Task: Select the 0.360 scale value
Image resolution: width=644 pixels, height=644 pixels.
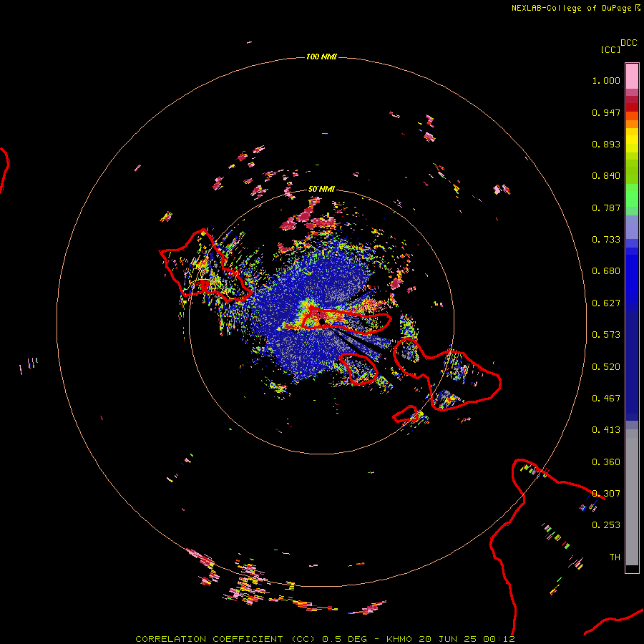Action: pyautogui.click(x=606, y=462)
